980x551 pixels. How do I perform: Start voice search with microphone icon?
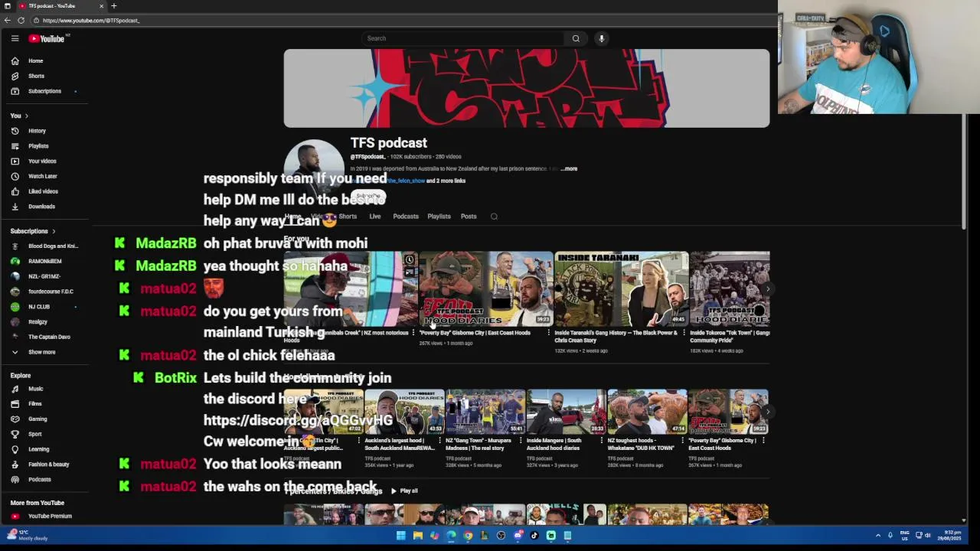click(602, 38)
